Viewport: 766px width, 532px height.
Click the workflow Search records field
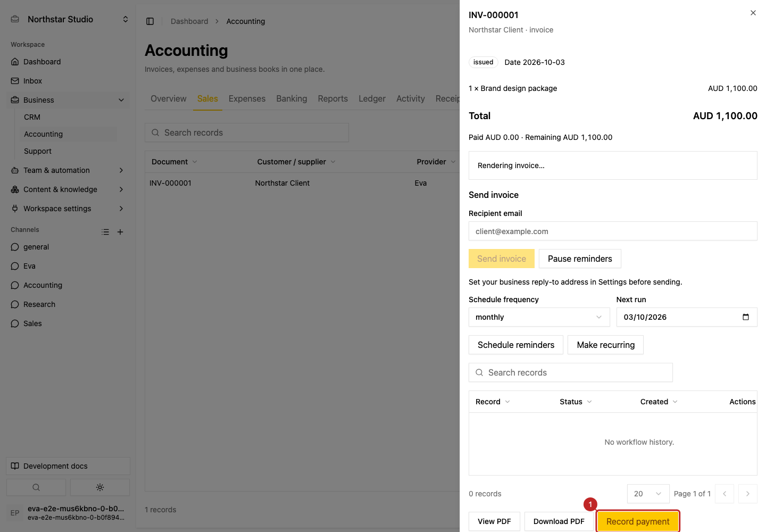tap(571, 372)
